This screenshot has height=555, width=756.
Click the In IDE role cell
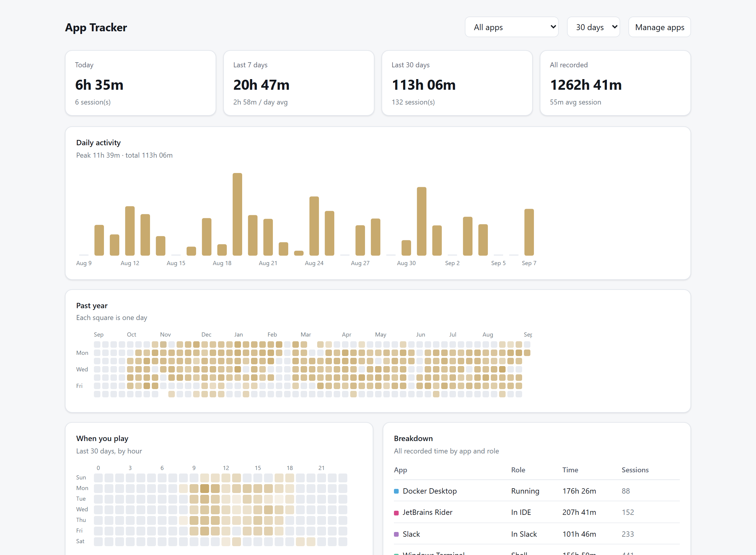521,512
